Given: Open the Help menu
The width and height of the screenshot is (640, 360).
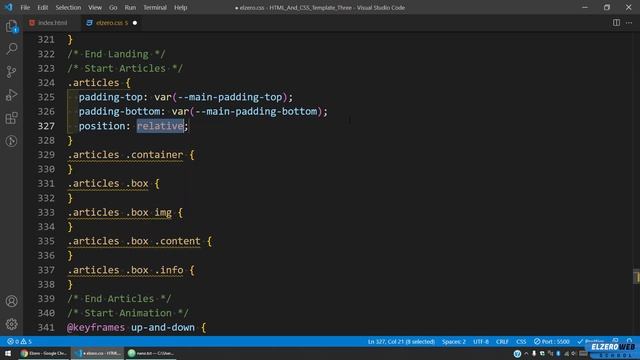Looking at the screenshot, I should coord(180,7).
